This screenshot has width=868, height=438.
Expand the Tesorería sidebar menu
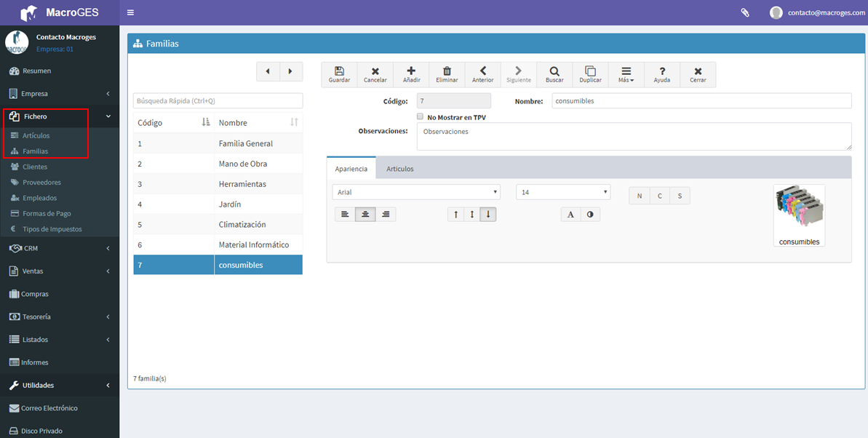(x=59, y=316)
